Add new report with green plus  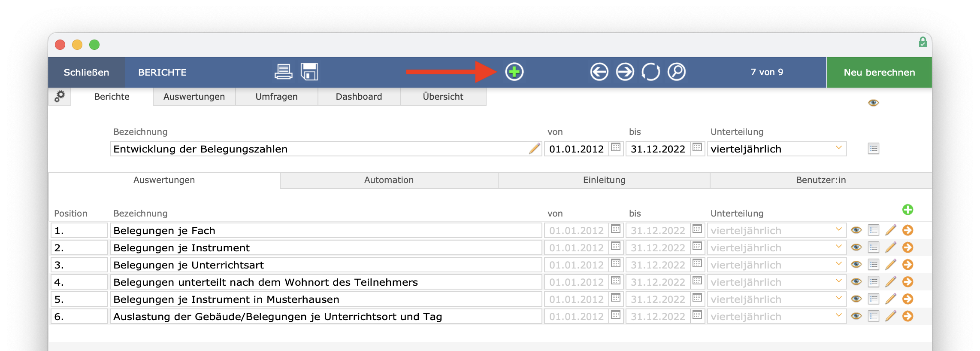(x=514, y=72)
